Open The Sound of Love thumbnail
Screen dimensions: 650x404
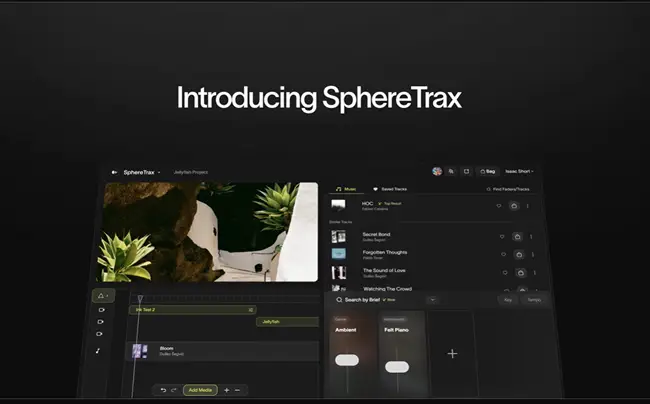click(339, 272)
